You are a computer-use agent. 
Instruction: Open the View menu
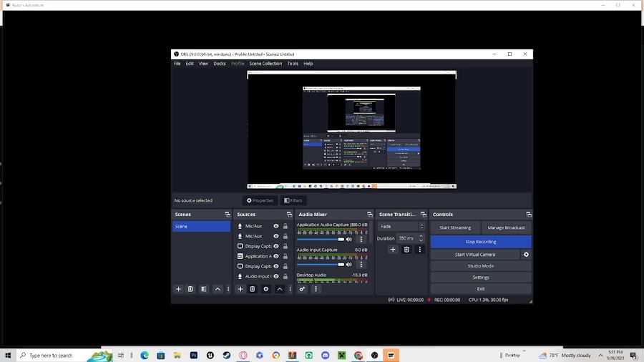click(203, 64)
